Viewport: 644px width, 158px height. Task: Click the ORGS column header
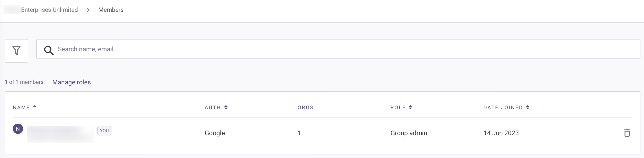click(x=305, y=107)
